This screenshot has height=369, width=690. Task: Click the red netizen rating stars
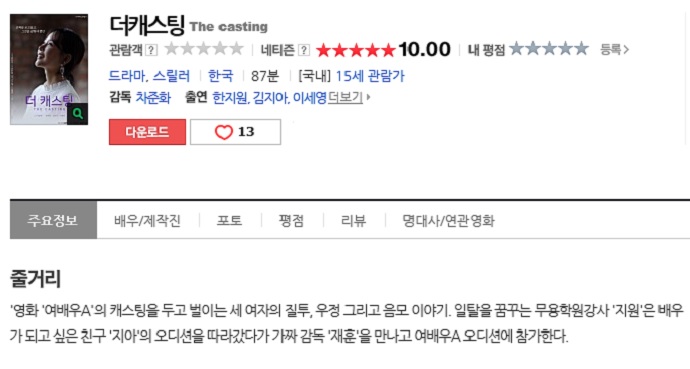click(356, 50)
